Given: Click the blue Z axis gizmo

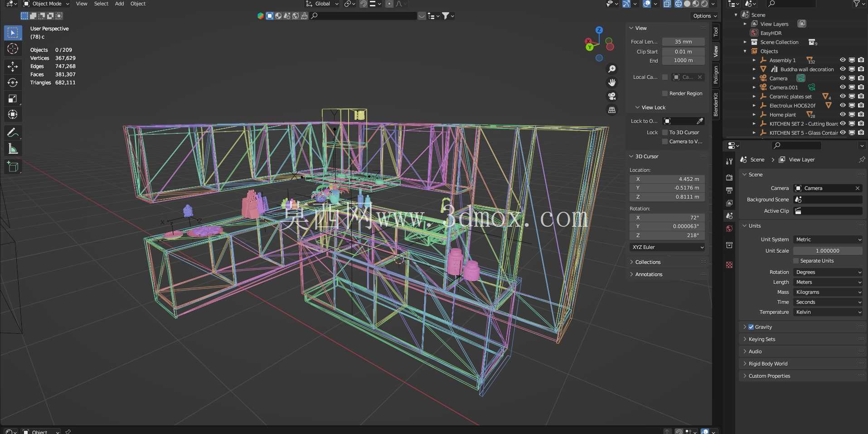Looking at the screenshot, I should [599, 30].
